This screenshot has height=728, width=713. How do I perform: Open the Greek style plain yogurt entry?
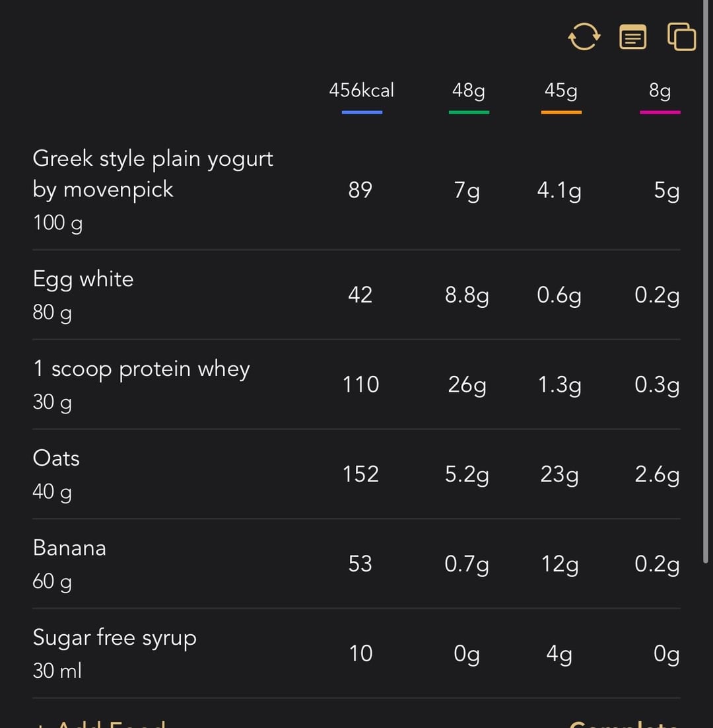[x=356, y=190]
